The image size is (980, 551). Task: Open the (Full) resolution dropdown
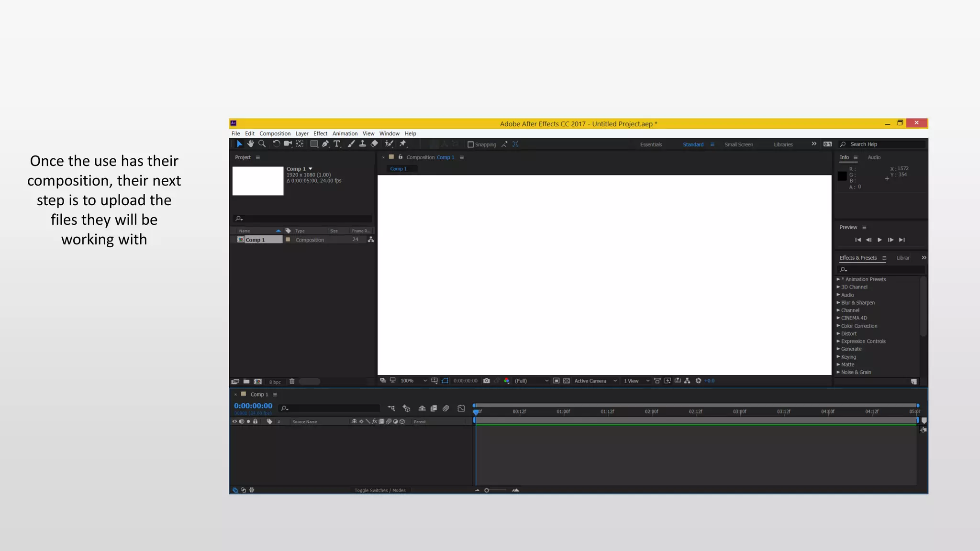531,381
